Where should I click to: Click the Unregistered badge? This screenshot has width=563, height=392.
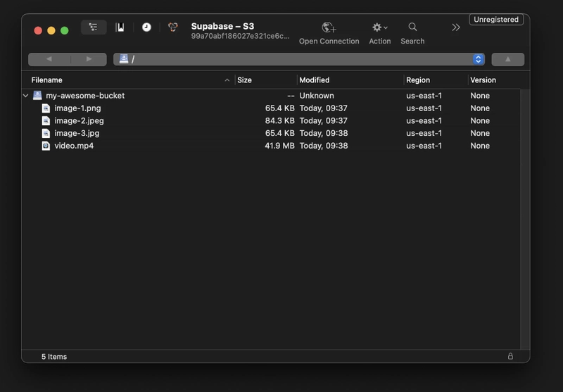[x=495, y=20]
